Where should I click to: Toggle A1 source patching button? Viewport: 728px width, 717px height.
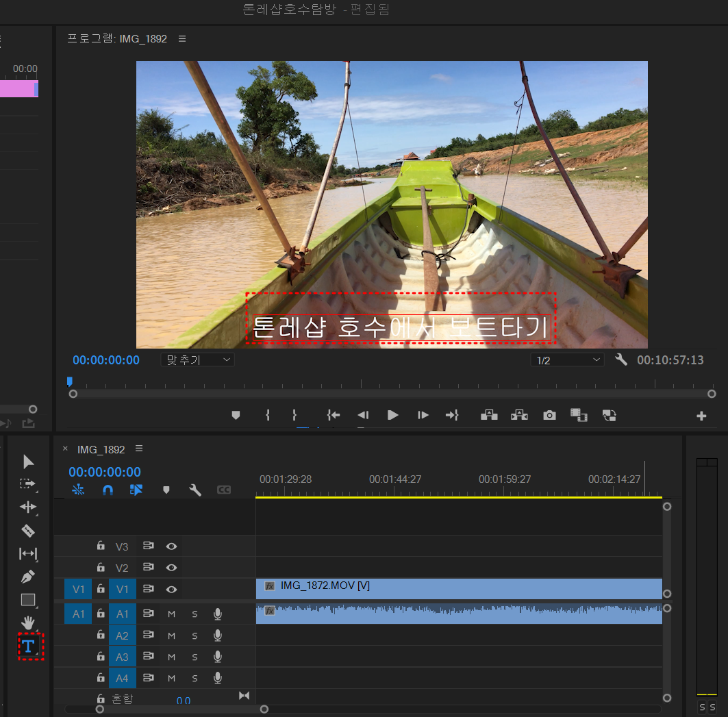[78, 614]
